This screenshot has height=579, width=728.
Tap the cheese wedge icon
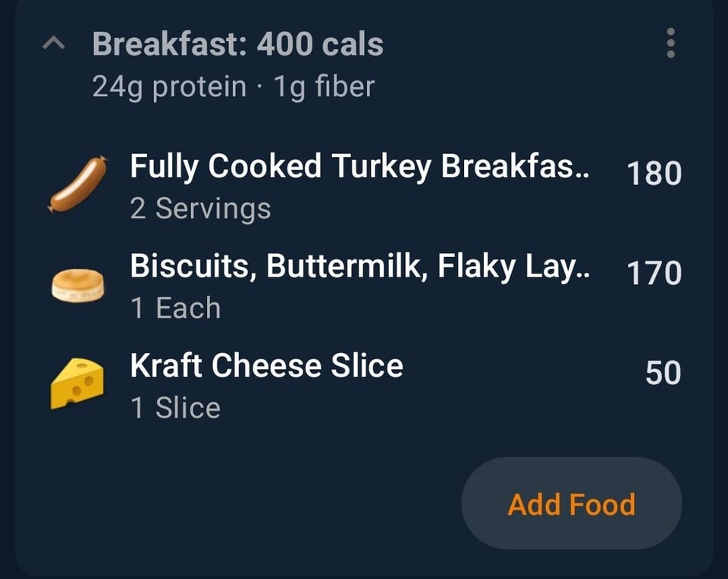click(77, 383)
